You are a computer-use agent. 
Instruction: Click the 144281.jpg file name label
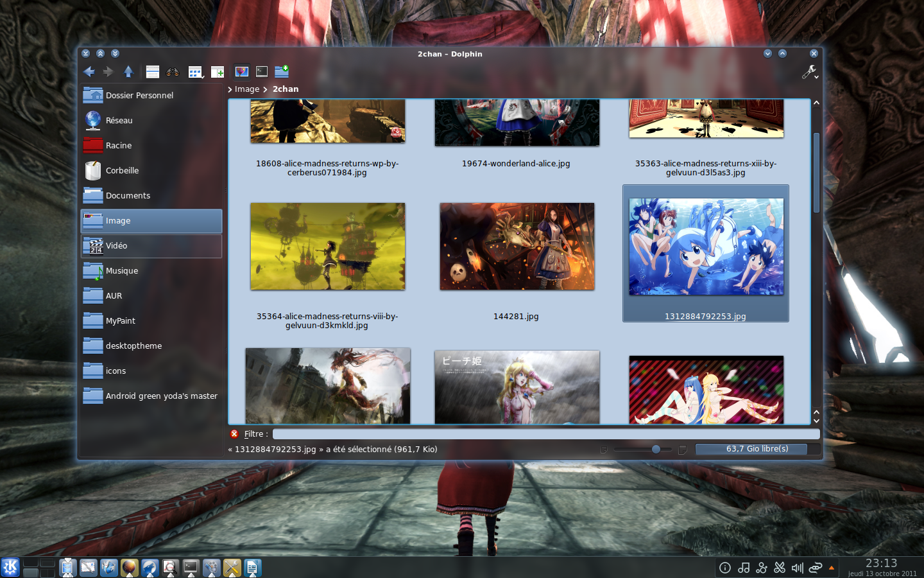[x=516, y=317]
